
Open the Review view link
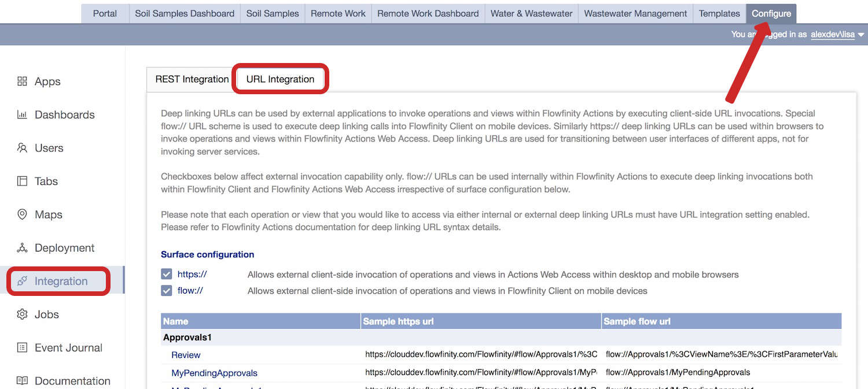point(186,355)
